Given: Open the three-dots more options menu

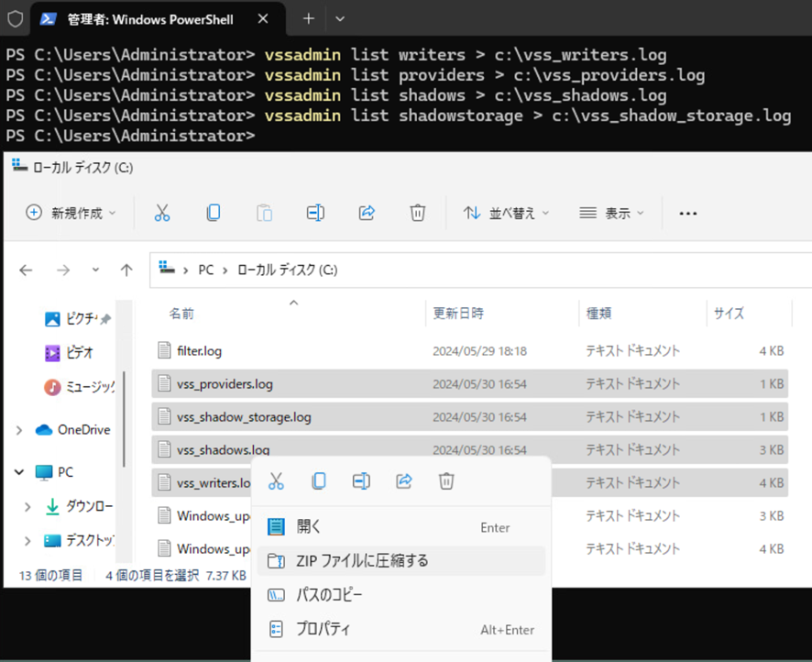Looking at the screenshot, I should point(687,214).
